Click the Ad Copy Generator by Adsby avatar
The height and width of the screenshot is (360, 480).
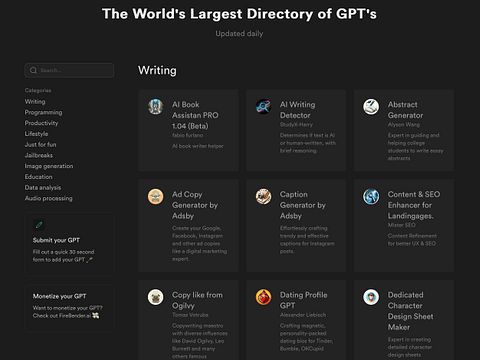(x=156, y=196)
